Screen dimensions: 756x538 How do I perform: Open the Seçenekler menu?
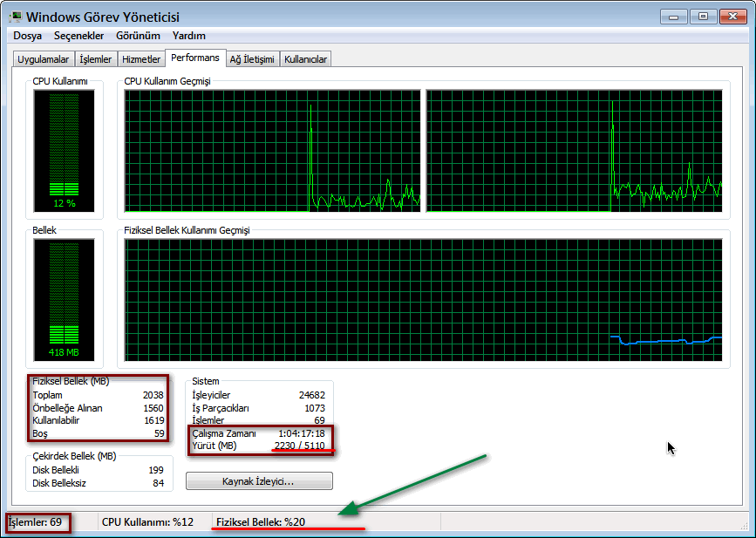[79, 36]
